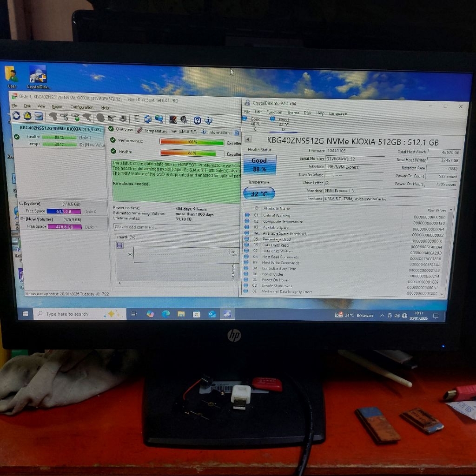Open the blue info bubble toolbar icon
The image size is (476, 476).
point(209,120)
